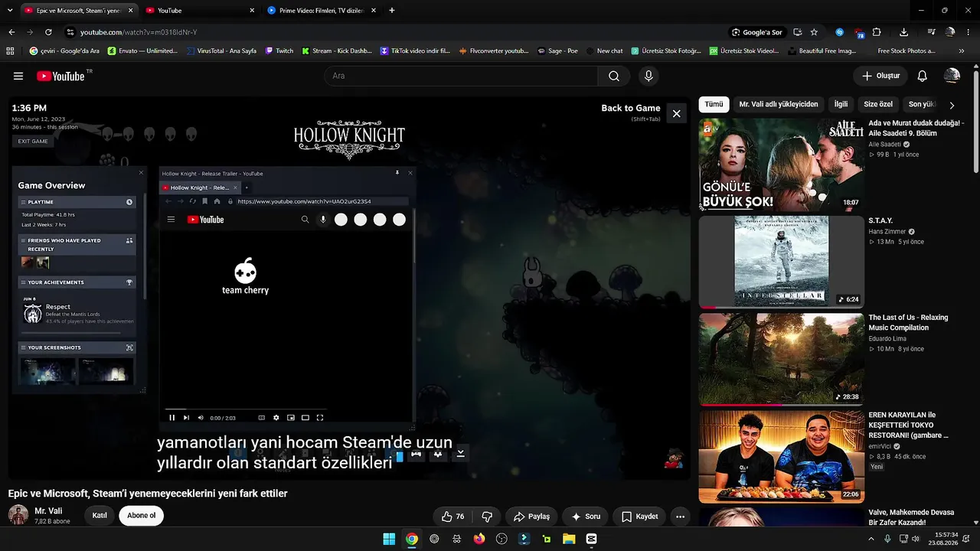
Task: Open File Explorer from the taskbar
Action: coord(569,539)
